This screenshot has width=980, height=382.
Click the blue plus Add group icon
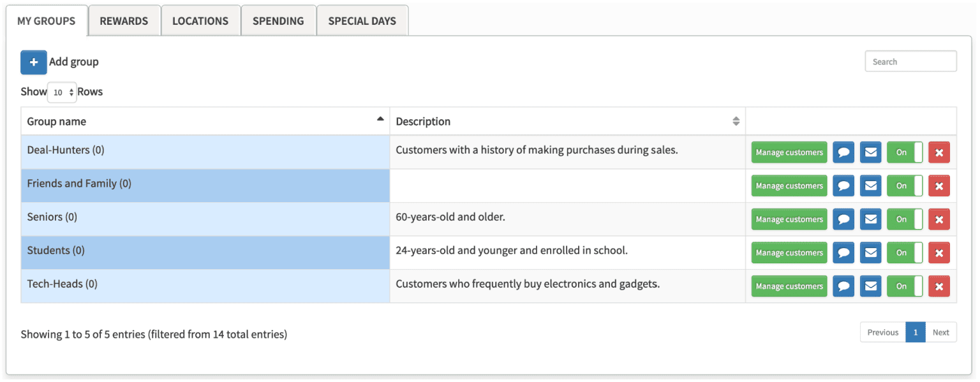(x=33, y=62)
